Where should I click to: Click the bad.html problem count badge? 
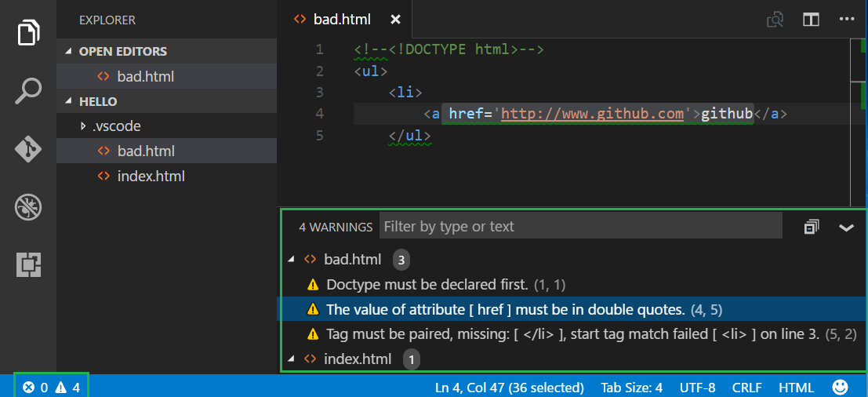pos(401,260)
